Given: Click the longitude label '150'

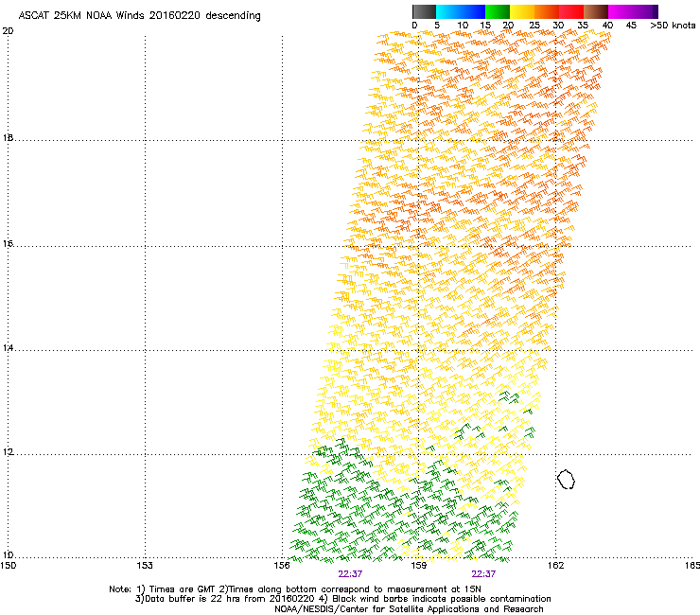Looking at the screenshot, I should [8, 566].
